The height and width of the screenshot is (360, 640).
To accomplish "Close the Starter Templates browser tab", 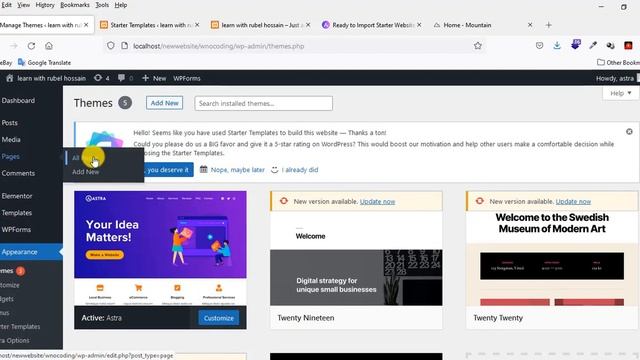I will (x=197, y=25).
